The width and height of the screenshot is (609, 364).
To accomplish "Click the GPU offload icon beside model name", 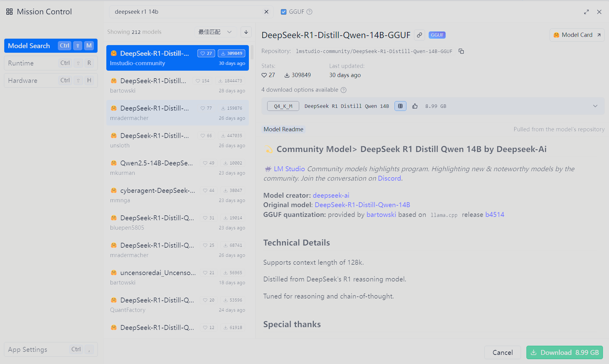I will (400, 106).
